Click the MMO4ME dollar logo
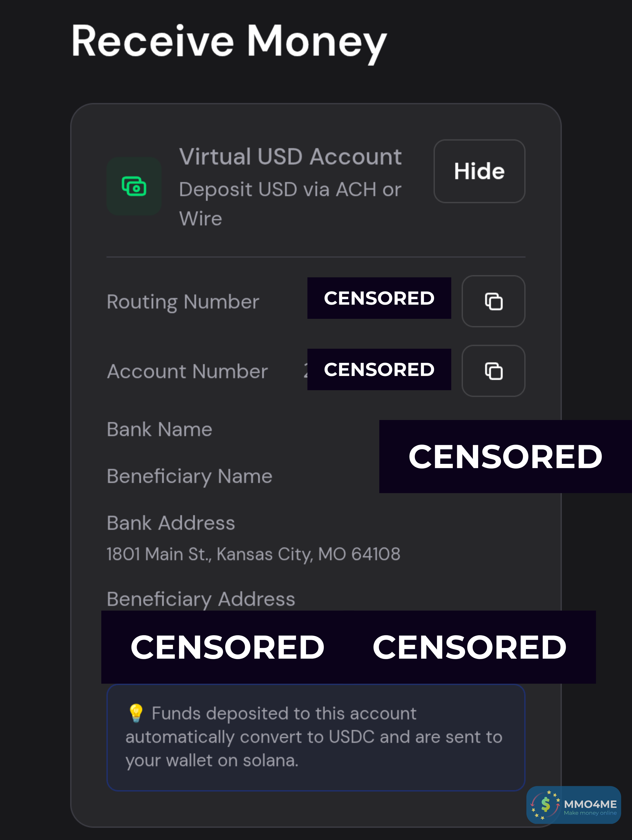 click(545, 805)
